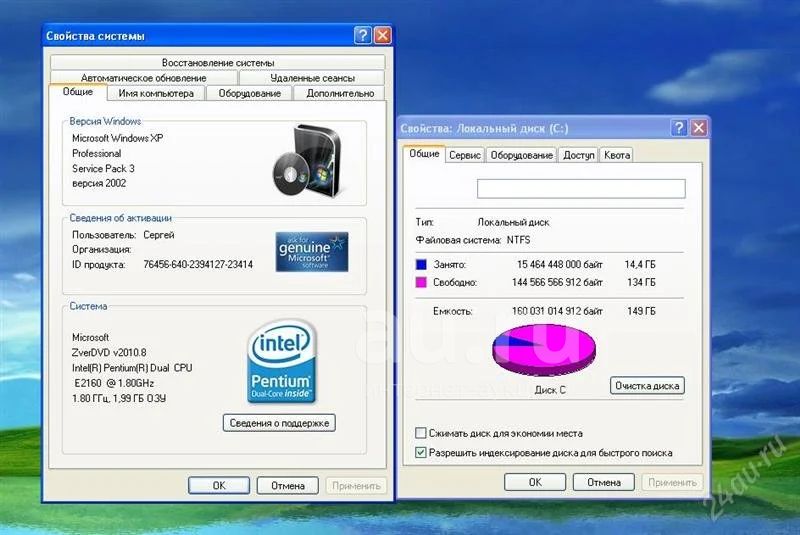Open 'Оборудование' tab in System Properties
The height and width of the screenshot is (535, 800).
coord(249,93)
